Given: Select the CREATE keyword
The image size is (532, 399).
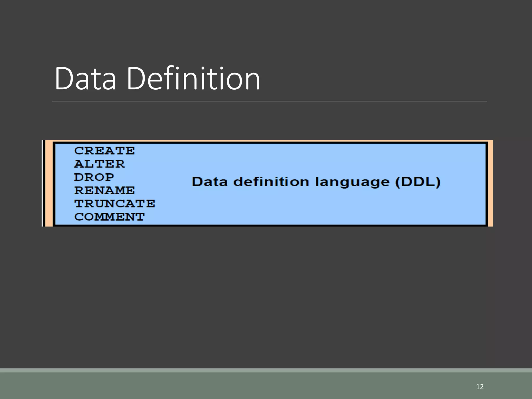Looking at the screenshot, I should (104, 151).
